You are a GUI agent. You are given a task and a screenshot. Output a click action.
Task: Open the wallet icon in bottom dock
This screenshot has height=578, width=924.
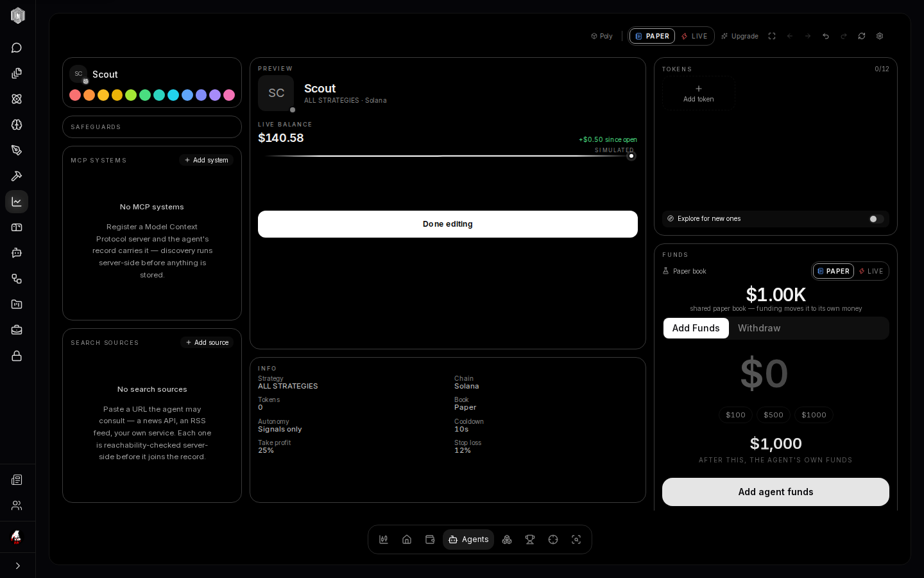coord(430,539)
